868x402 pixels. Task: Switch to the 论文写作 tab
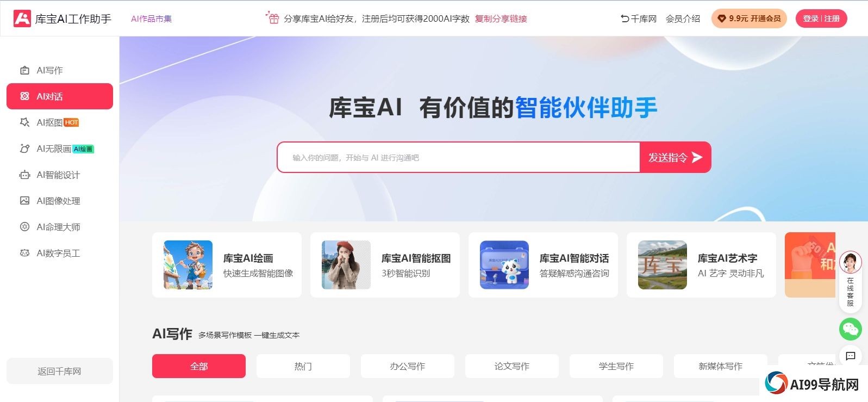click(512, 366)
